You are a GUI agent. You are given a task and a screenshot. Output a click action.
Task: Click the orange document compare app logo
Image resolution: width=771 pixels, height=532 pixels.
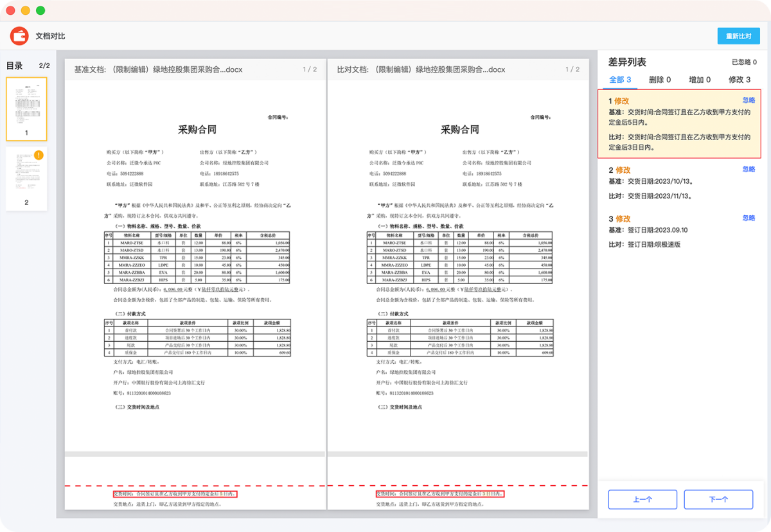[x=19, y=36]
